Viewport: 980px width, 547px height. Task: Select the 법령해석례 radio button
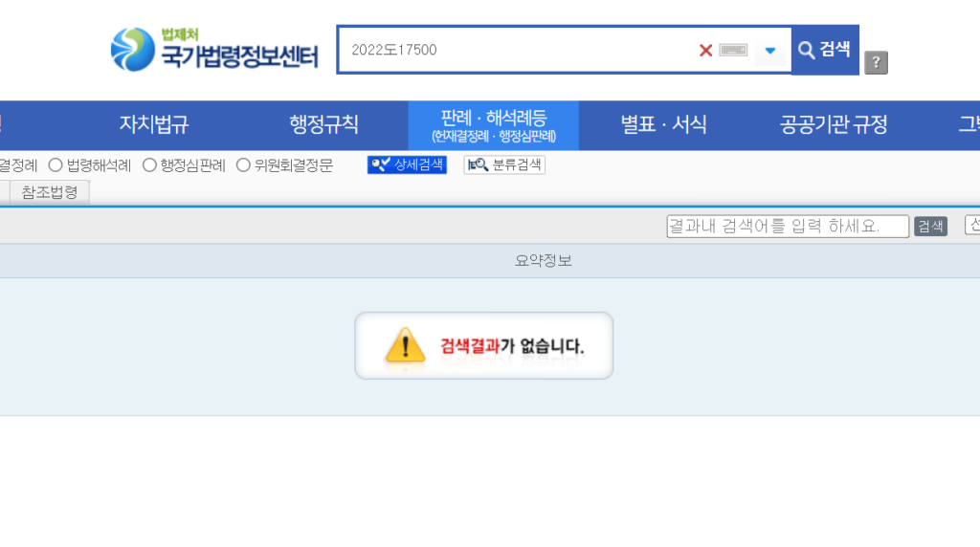(56, 164)
